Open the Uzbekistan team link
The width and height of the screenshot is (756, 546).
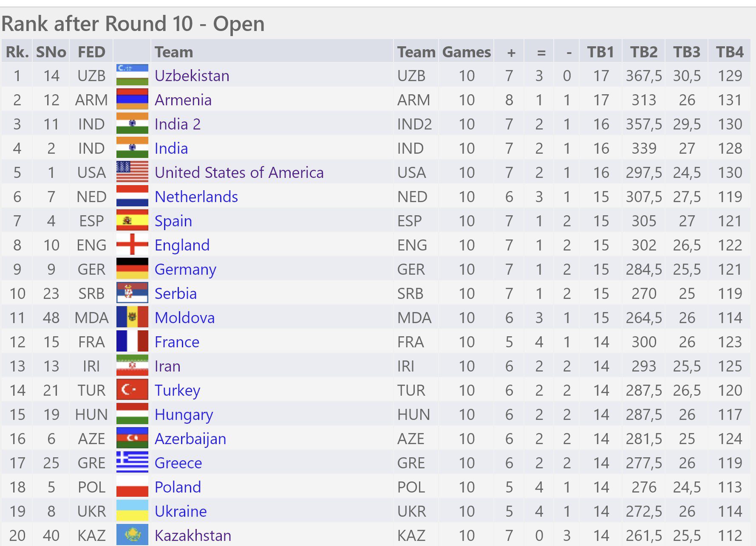192,76
